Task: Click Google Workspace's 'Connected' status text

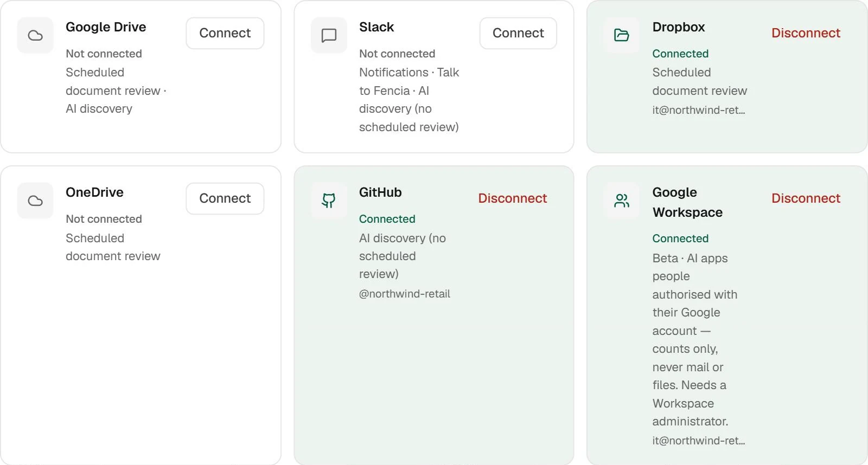Action: coord(680,238)
